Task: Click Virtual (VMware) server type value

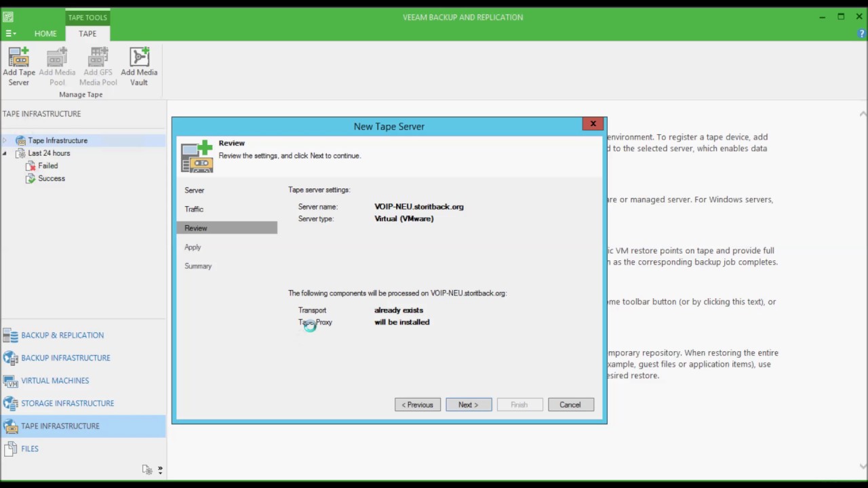Action: point(404,219)
